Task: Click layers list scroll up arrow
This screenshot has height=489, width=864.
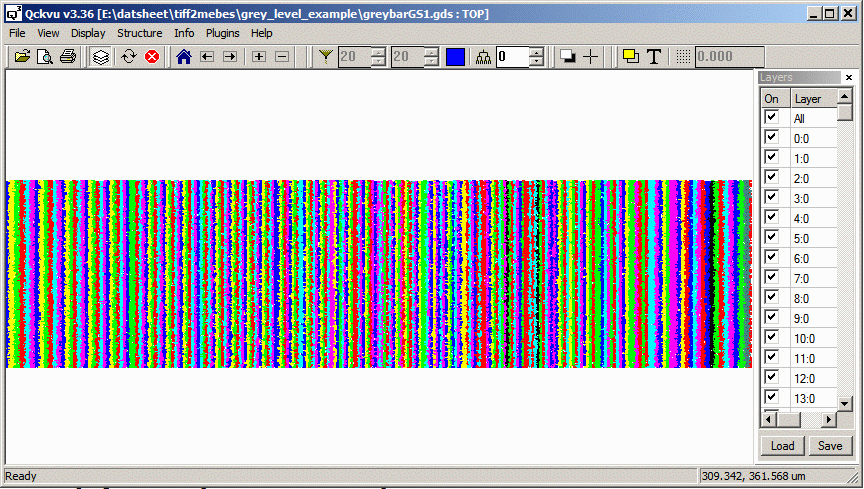Action: click(x=845, y=96)
